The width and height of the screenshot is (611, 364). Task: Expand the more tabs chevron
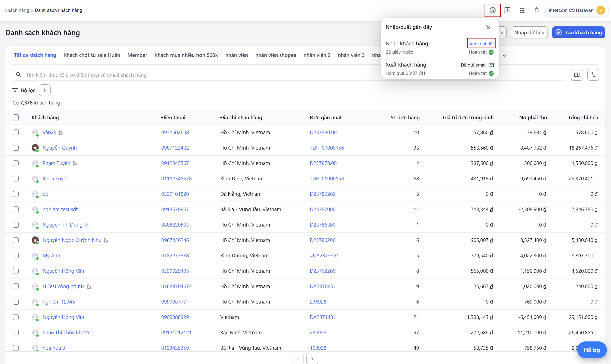pos(504,56)
